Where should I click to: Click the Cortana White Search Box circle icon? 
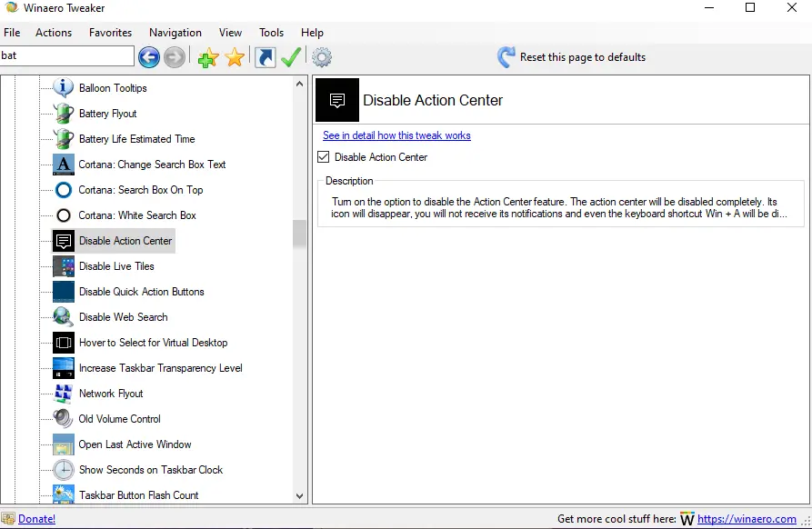63,215
